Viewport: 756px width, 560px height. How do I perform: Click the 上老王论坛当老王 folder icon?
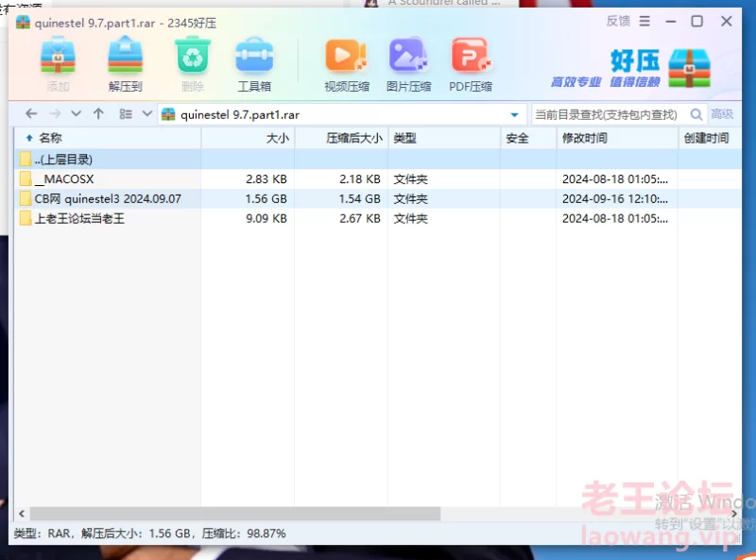(26, 218)
